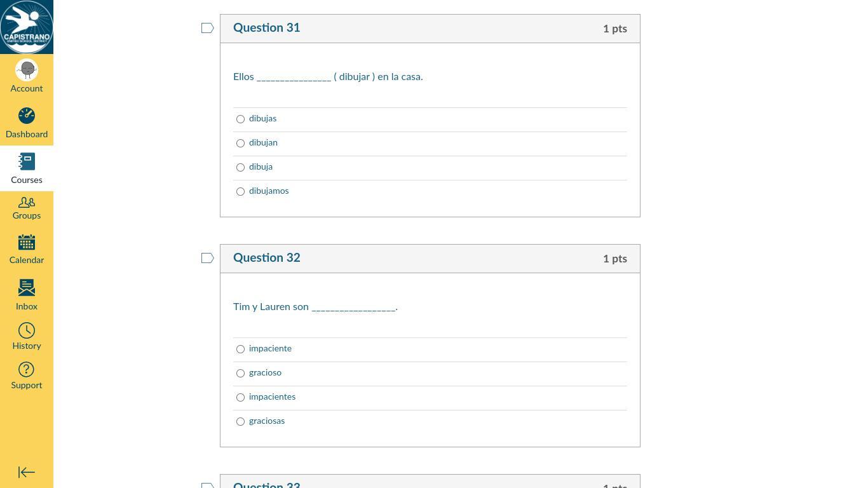Open the Courses sidebar item
The image size is (868, 488).
[x=27, y=168]
